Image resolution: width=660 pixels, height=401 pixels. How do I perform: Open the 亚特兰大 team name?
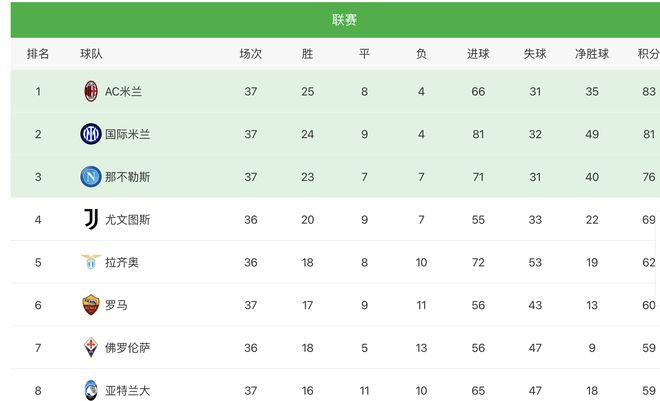click(128, 390)
